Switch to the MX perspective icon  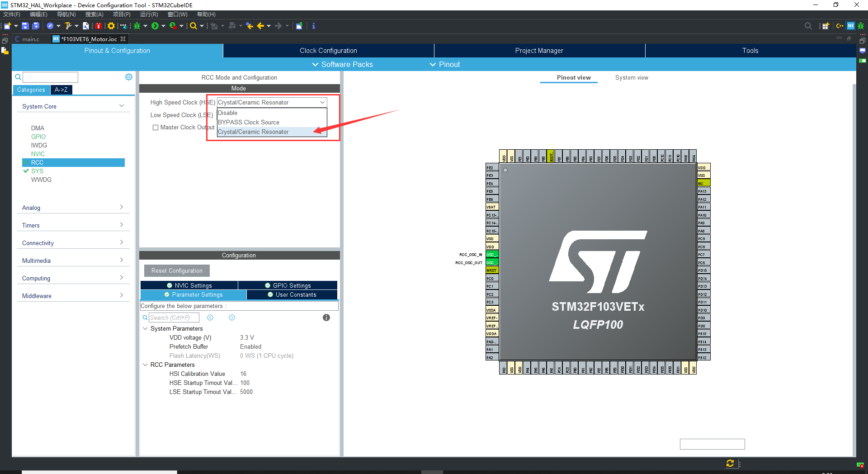tap(851, 26)
